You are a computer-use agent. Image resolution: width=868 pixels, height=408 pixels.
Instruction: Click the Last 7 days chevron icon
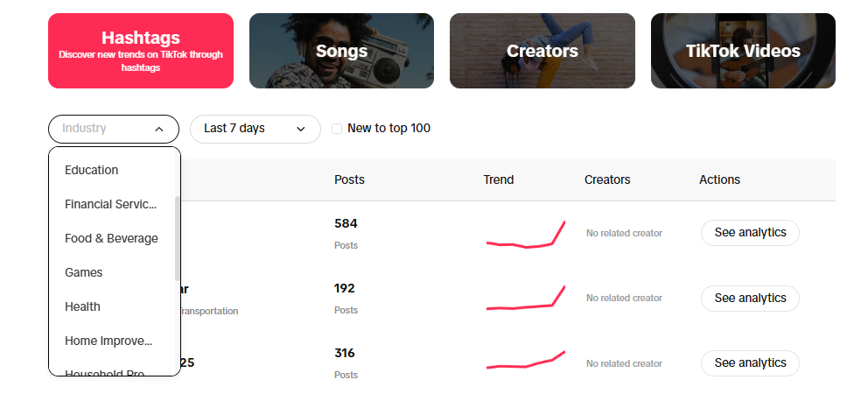(301, 129)
